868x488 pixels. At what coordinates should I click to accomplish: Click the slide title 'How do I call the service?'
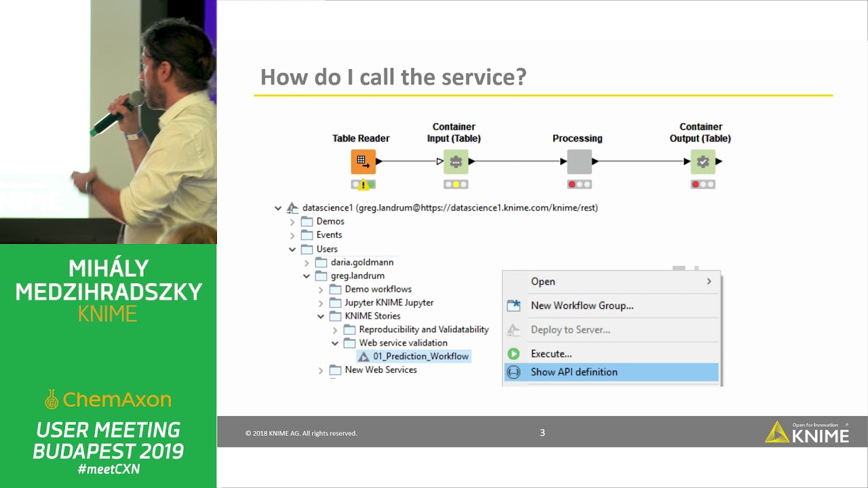[393, 77]
